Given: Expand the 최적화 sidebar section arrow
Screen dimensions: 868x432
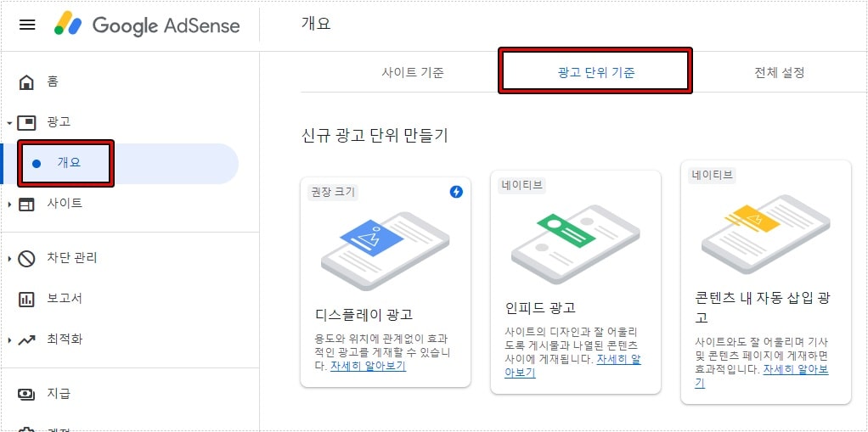Looking at the screenshot, I should (9, 340).
